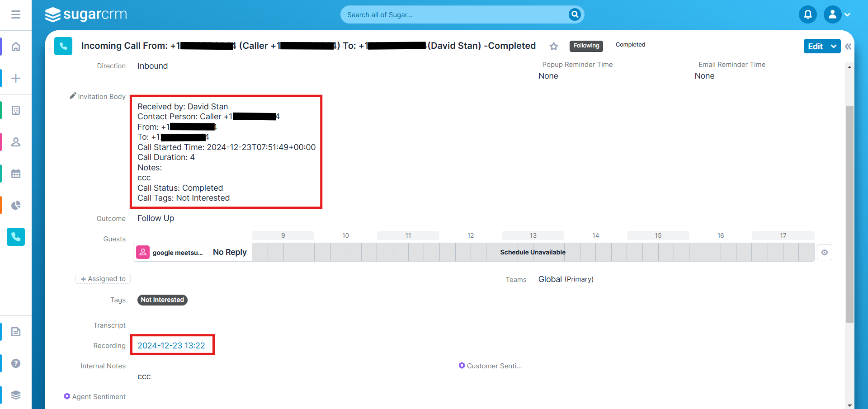The image size is (868, 409).
Task: Click the call record phone icon in header
Action: point(63,46)
